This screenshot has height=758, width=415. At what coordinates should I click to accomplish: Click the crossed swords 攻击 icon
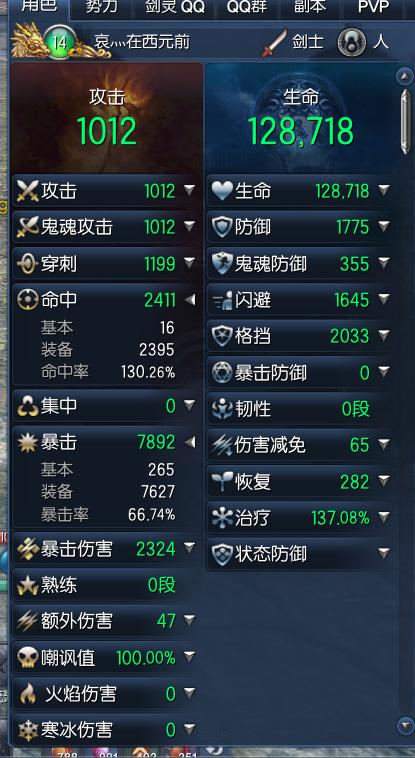pos(27,191)
